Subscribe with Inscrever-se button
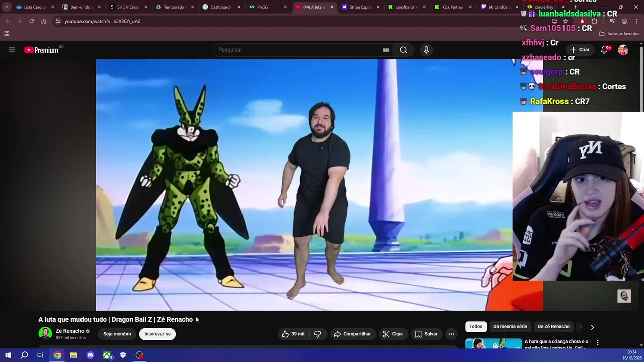Viewport: 644px width, 362px height. [x=157, y=334]
